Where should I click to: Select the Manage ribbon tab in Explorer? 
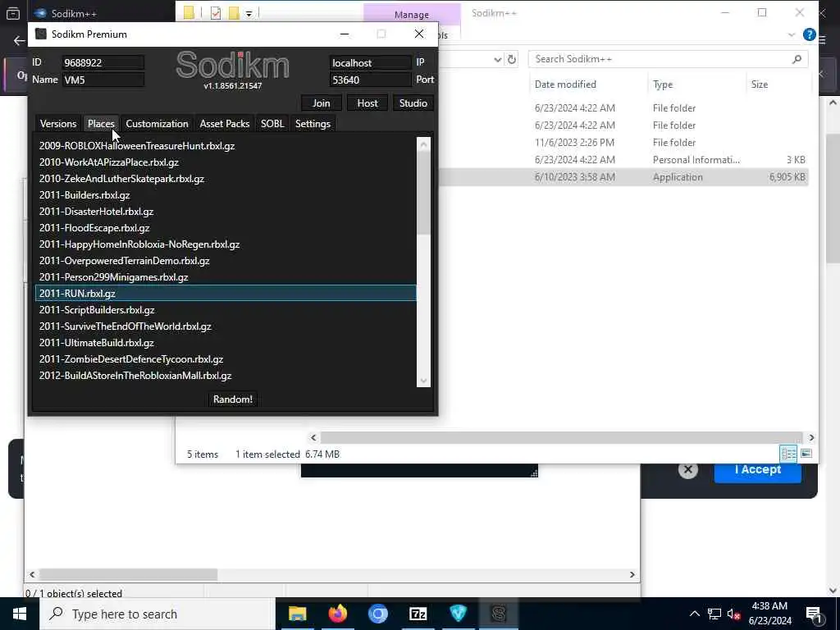(x=412, y=15)
